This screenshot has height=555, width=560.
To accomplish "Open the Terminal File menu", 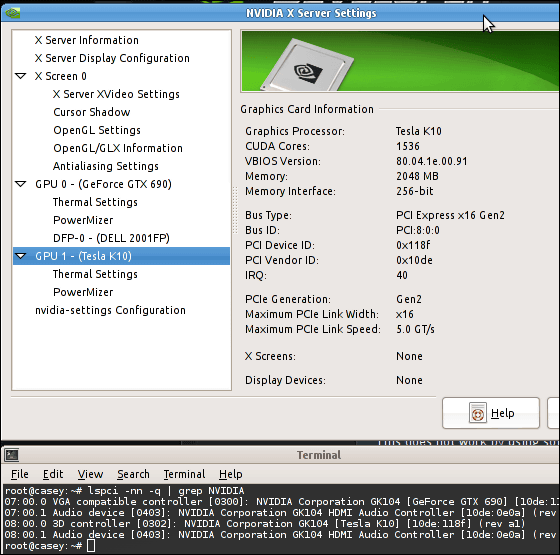I will 20,474.
